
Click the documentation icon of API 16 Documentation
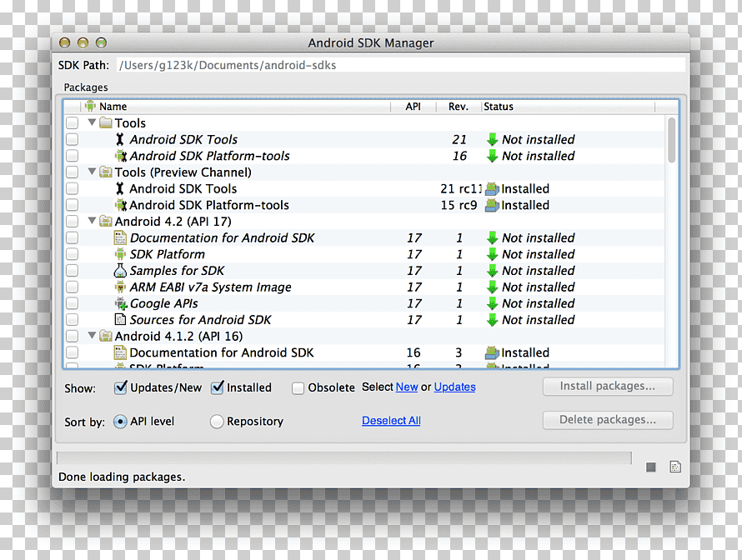pos(120,352)
